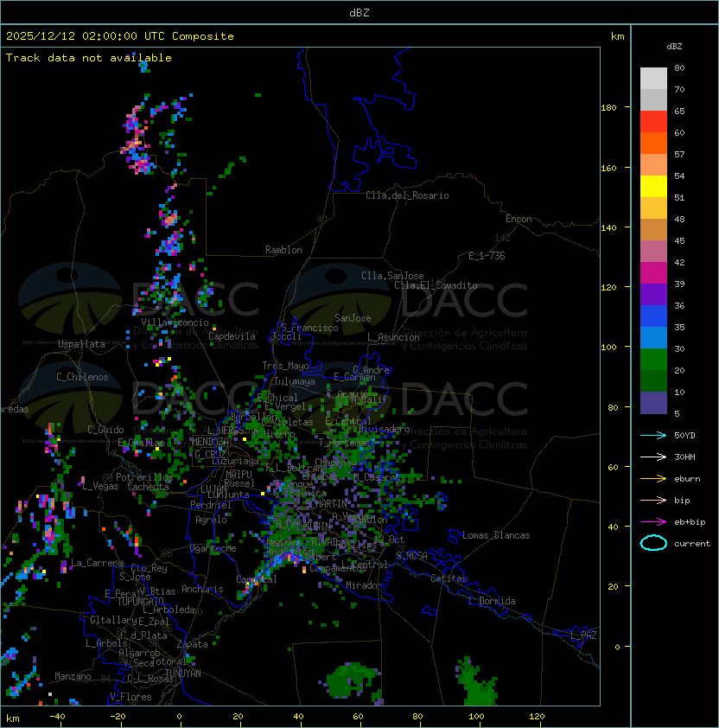Click the Clla.SanJose label
Image resolution: width=719 pixels, height=728 pixels.
[x=392, y=276]
